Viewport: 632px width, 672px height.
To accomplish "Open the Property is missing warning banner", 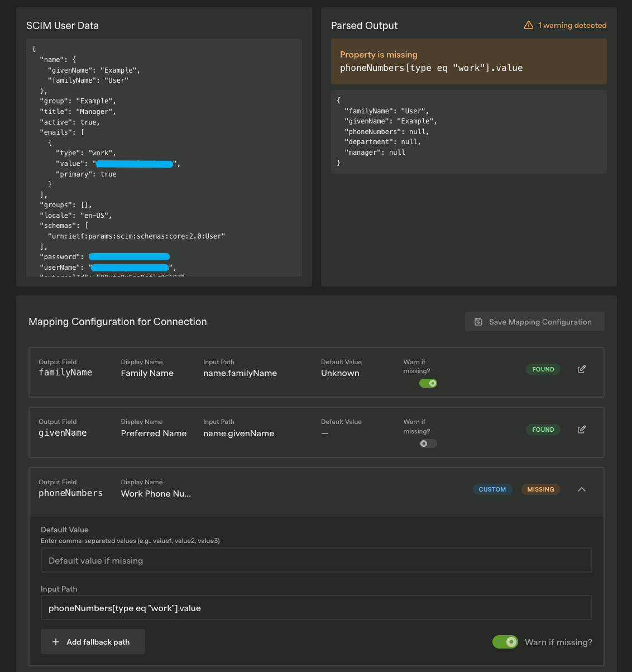I will click(x=469, y=61).
